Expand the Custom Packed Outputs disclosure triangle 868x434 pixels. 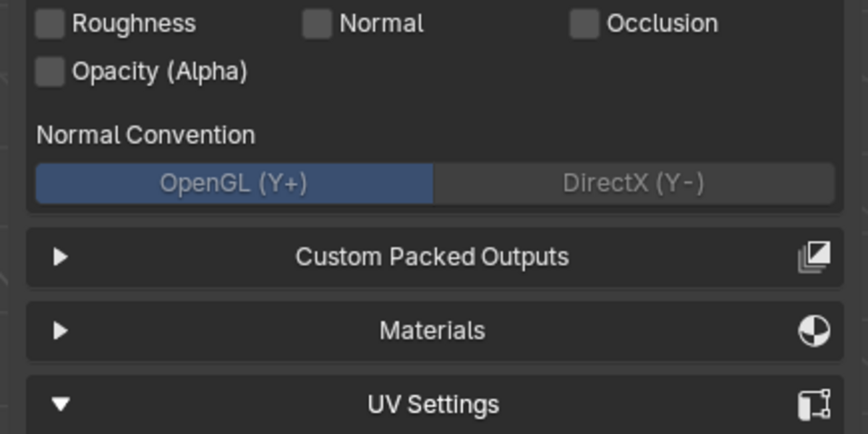point(61,257)
